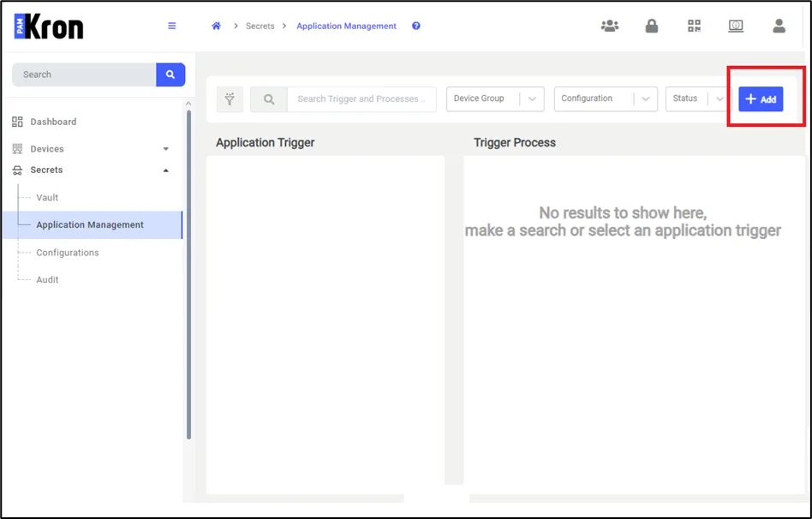Click the sidebar Search input field

point(84,75)
